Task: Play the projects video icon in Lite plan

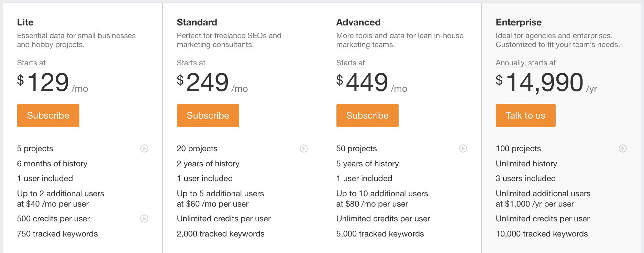Action: click(144, 148)
